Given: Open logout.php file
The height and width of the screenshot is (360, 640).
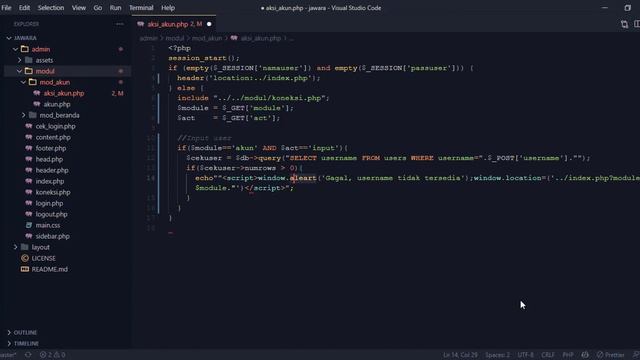Looking at the screenshot, I should point(51,214).
